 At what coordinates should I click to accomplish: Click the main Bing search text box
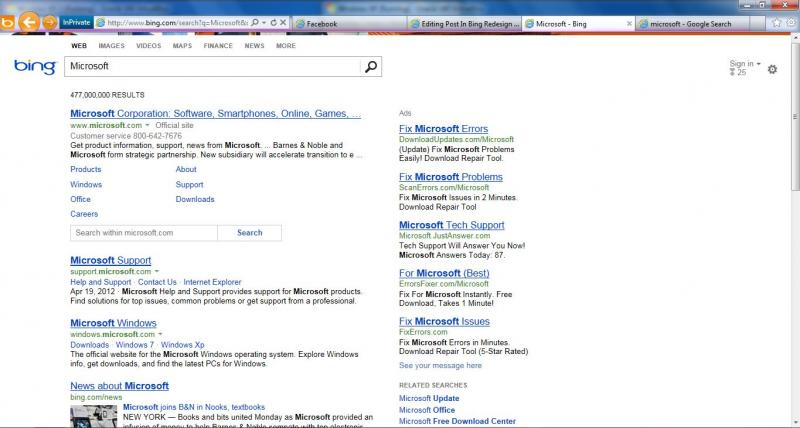[x=212, y=66]
